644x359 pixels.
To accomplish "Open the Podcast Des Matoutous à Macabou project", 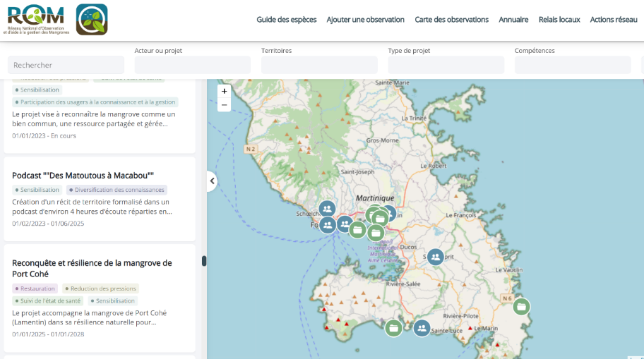I will tap(83, 176).
